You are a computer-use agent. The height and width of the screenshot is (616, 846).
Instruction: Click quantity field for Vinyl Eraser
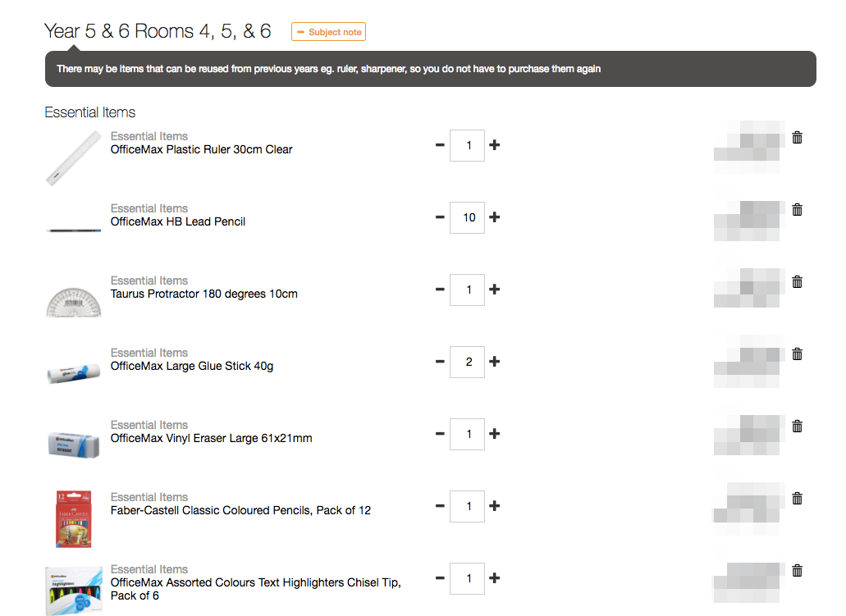(467, 434)
